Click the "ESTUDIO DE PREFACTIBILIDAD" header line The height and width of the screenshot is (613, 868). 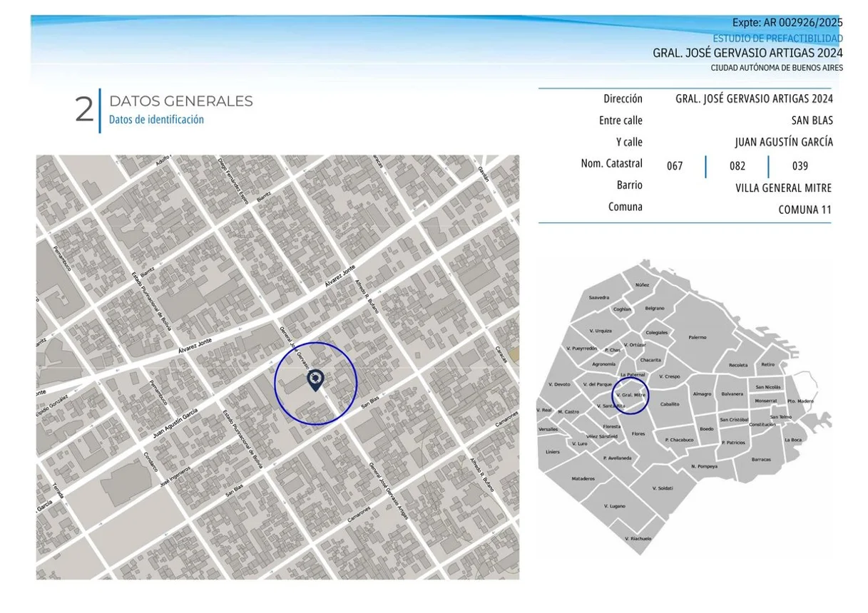777,38
